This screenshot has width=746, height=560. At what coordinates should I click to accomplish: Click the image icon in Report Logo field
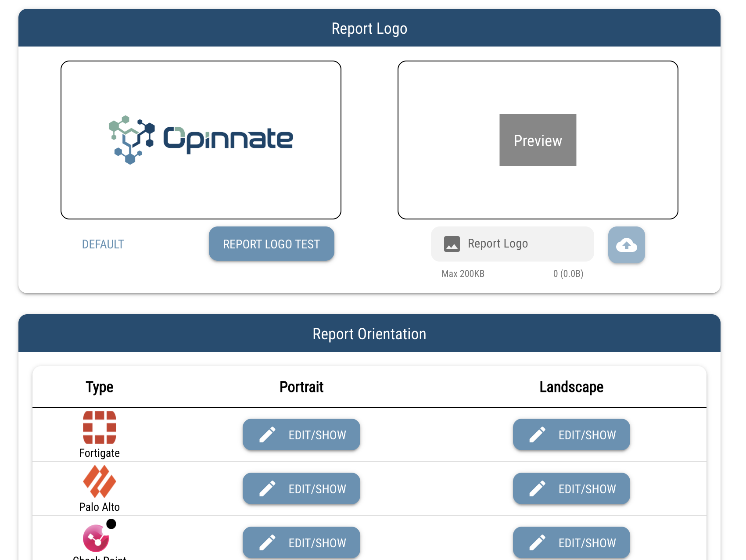[452, 244]
